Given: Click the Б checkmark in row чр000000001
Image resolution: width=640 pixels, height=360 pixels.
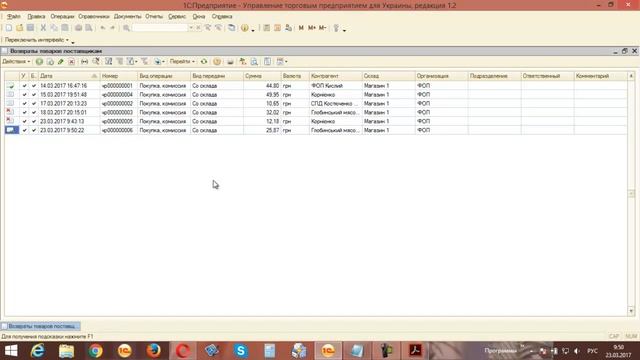Looking at the screenshot, I should pyautogui.click(x=33, y=86).
